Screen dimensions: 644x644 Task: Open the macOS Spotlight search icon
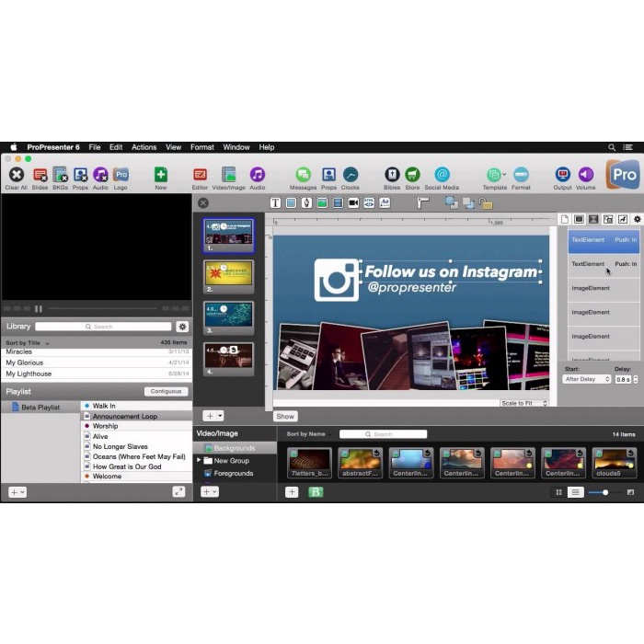[612, 147]
